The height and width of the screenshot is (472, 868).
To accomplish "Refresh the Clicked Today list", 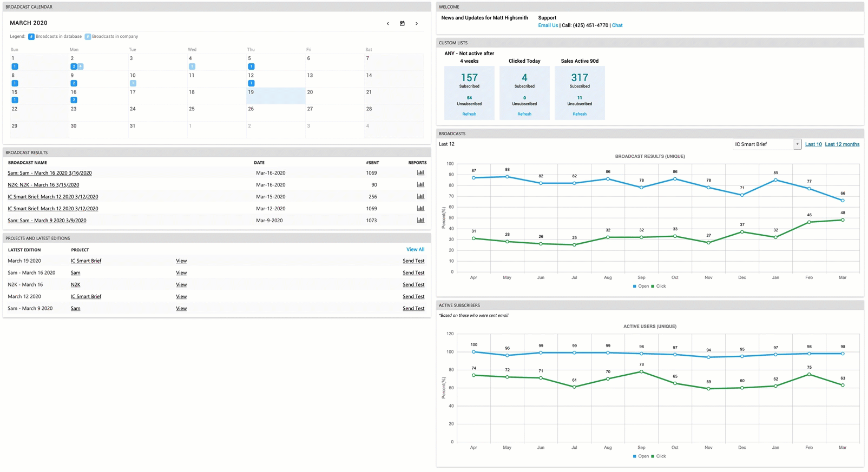I will coord(524,114).
